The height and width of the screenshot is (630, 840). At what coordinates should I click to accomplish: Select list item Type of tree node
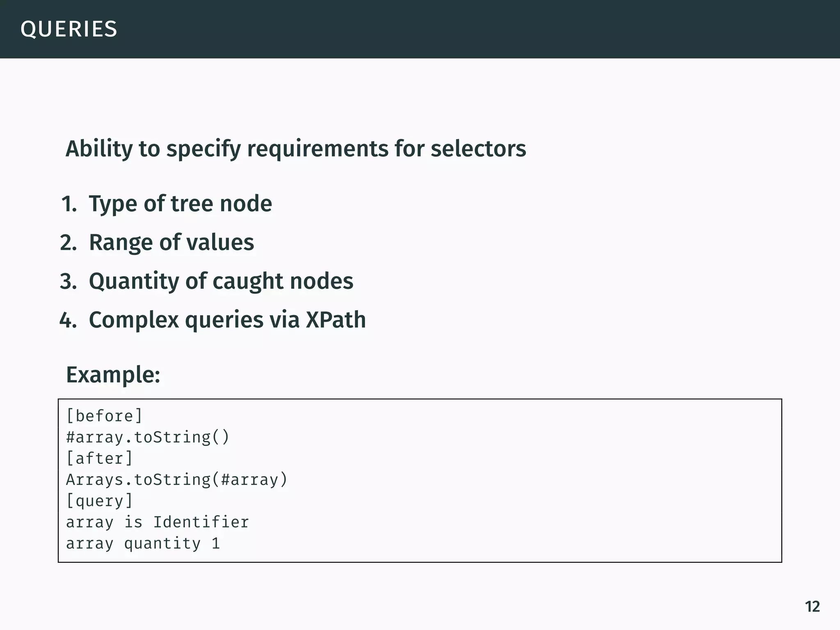[180, 203]
